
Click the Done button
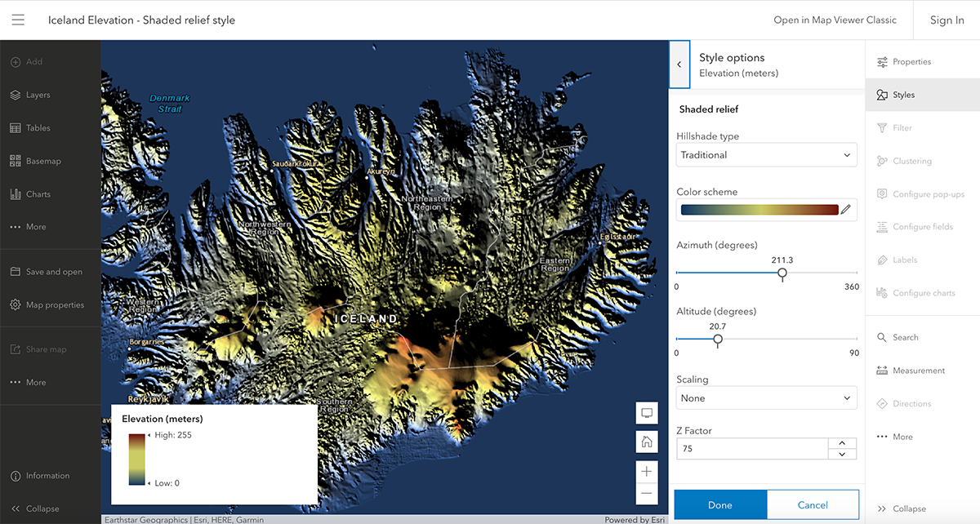pos(720,505)
